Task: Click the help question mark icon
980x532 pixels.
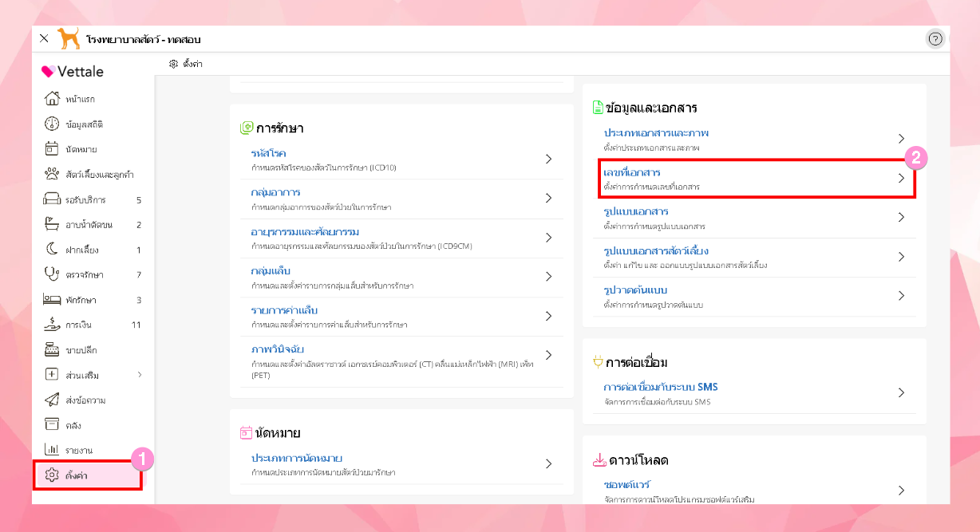Action: tap(935, 39)
